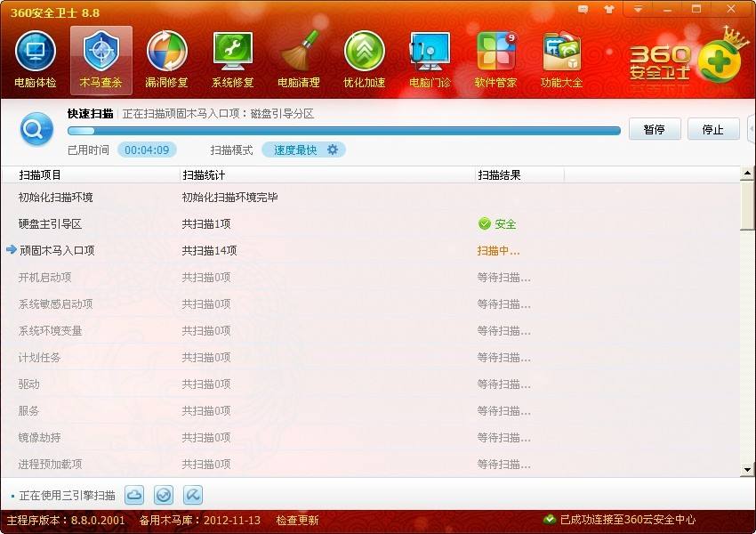
Task: Click 主程序版本：8.8.0.2001 text
Action: (x=66, y=520)
